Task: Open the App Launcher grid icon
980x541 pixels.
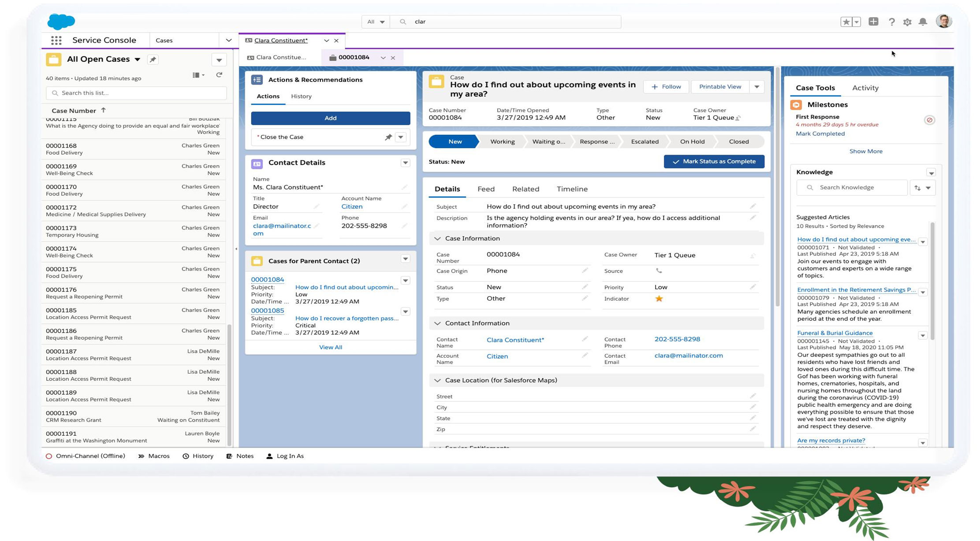Action: tap(56, 40)
